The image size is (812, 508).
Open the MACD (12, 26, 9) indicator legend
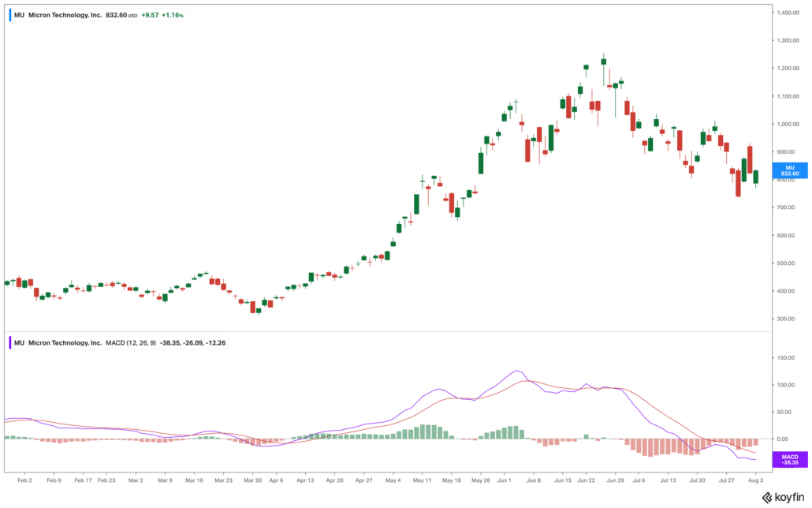click(x=119, y=342)
